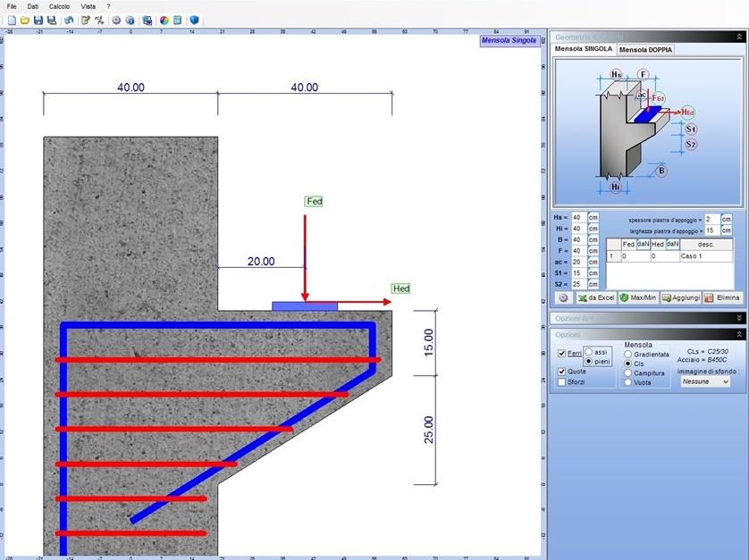Click the Save floppy disk icon

38,20
